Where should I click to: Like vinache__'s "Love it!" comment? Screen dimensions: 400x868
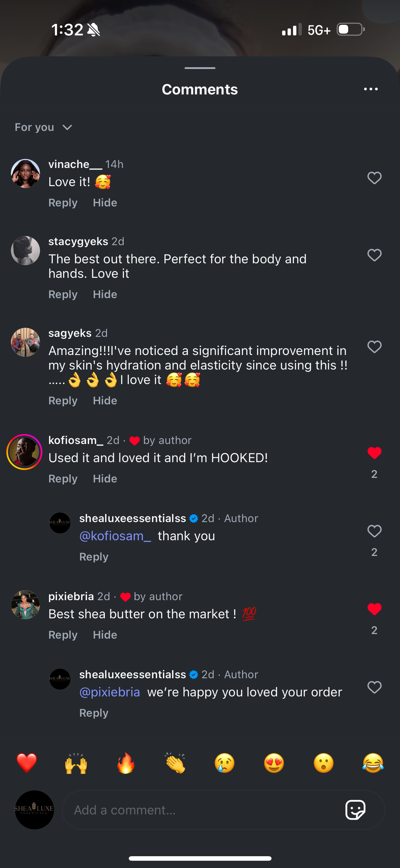(374, 178)
